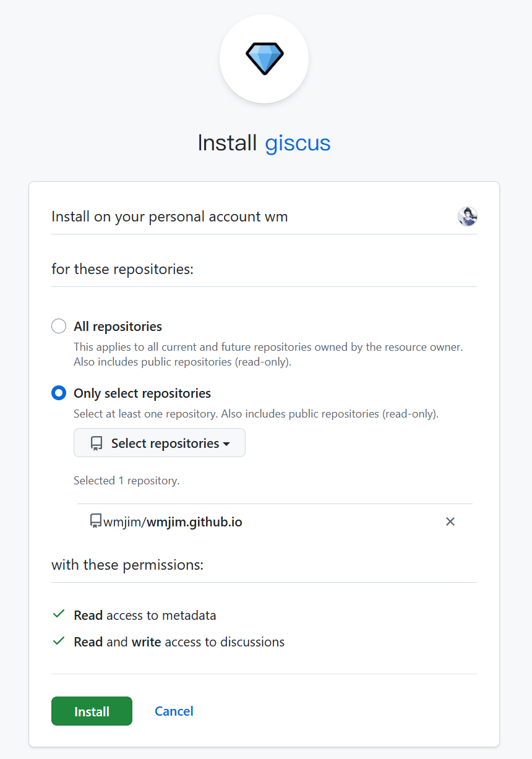
Task: Choose the Only select repositories option
Action: (x=59, y=393)
